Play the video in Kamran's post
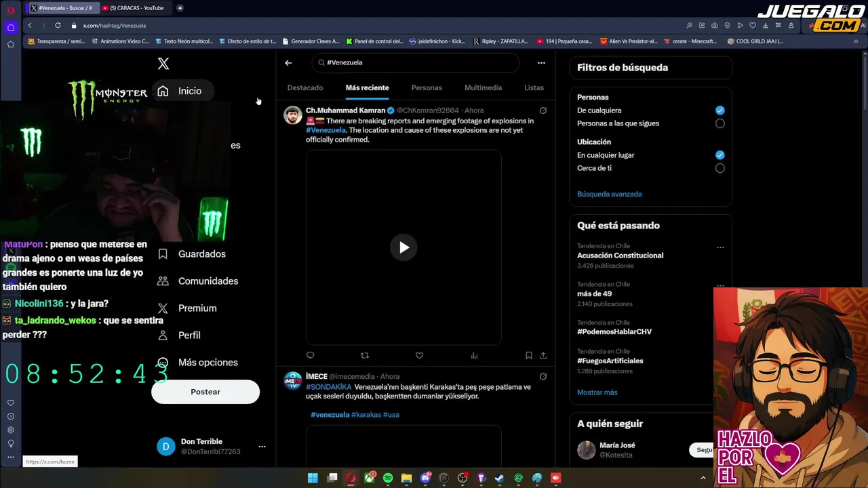The image size is (868, 488). click(403, 247)
